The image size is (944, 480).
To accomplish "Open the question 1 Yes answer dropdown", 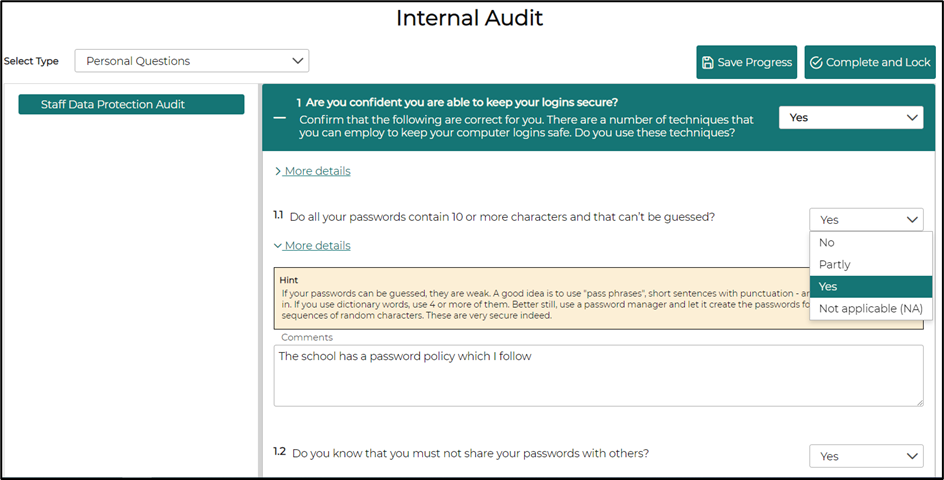I will [851, 117].
